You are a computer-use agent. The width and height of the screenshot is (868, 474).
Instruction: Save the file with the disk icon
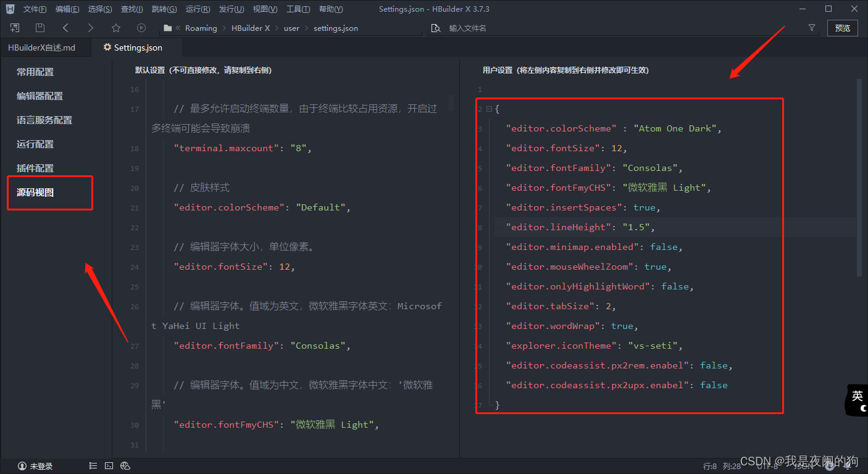[x=40, y=28]
